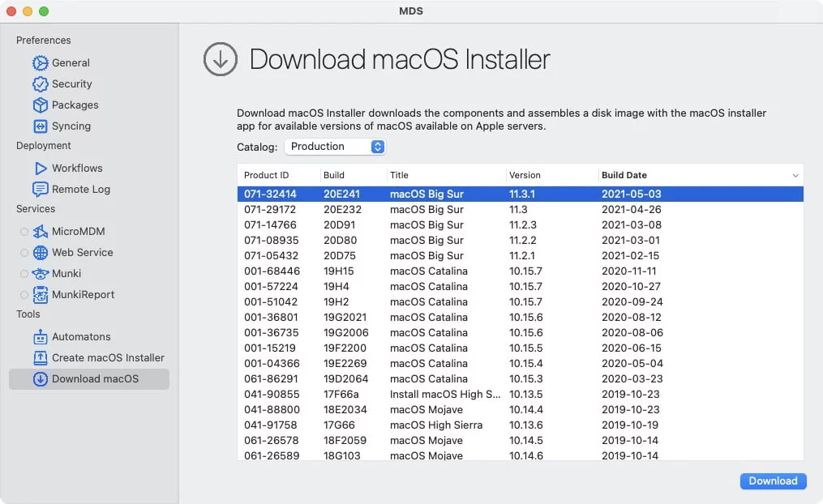Open Create macOS Installer label
This screenshot has width=823, height=504.
(108, 357)
